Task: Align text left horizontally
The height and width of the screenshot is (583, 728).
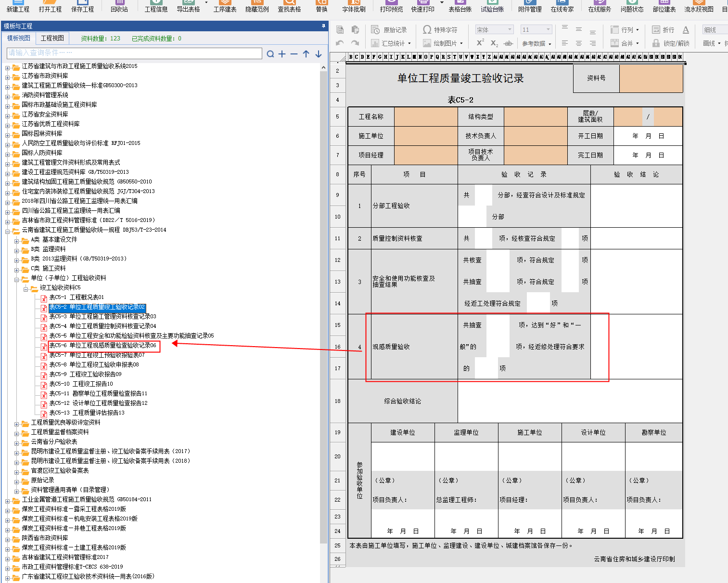Action: pyautogui.click(x=565, y=43)
